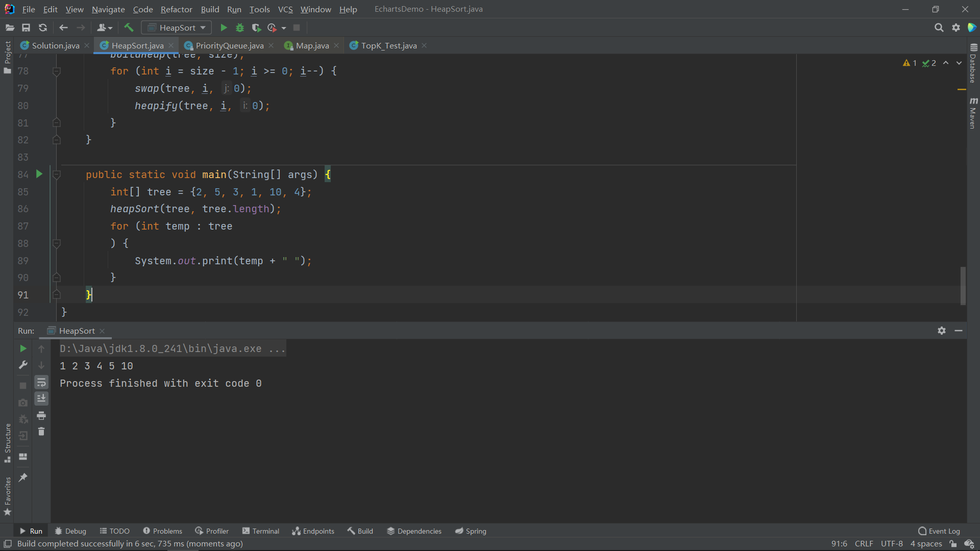
Task: Click the Stop process button in Run panel
Action: pyautogui.click(x=22, y=383)
